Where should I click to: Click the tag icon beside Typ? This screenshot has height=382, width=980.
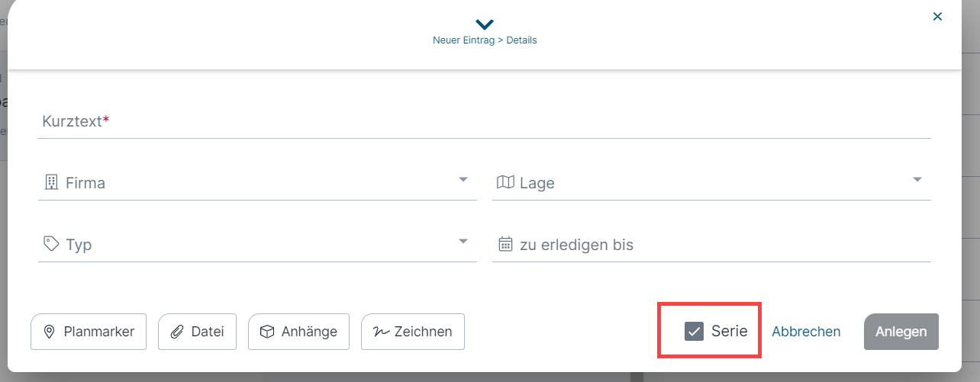[51, 244]
